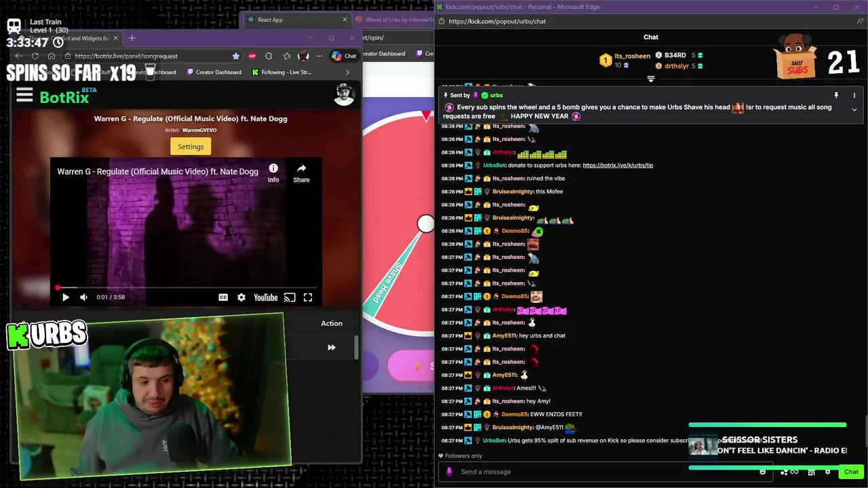Open Kick chat settings gear
Screen dimensions: 868x488
828,472
